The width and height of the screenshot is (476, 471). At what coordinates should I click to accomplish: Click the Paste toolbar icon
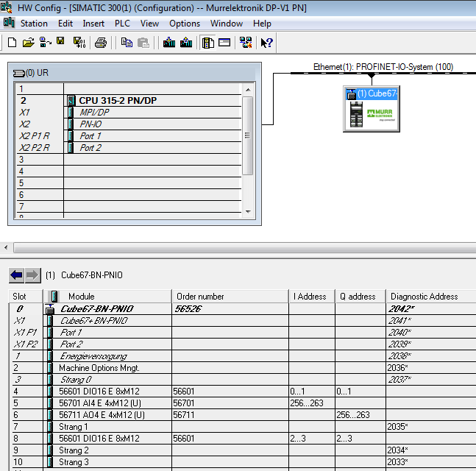click(143, 43)
